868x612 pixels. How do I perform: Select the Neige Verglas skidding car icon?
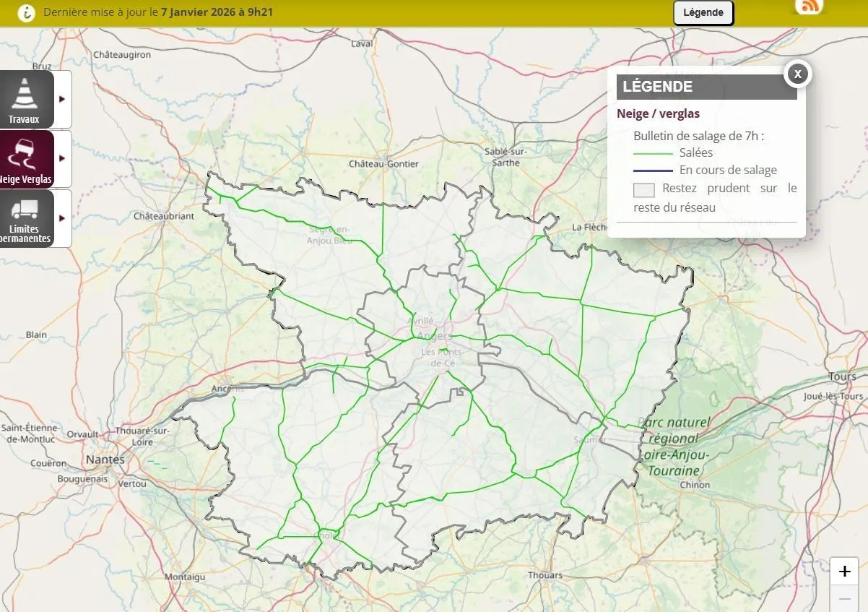coord(26,153)
